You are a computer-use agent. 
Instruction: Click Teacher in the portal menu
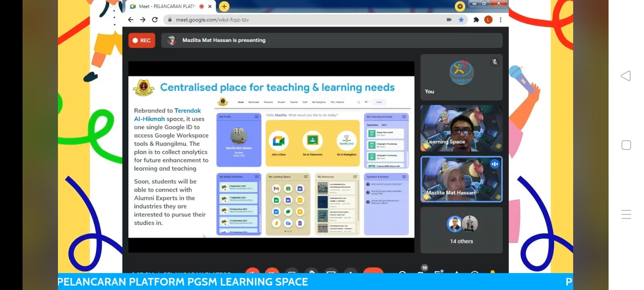click(x=294, y=102)
